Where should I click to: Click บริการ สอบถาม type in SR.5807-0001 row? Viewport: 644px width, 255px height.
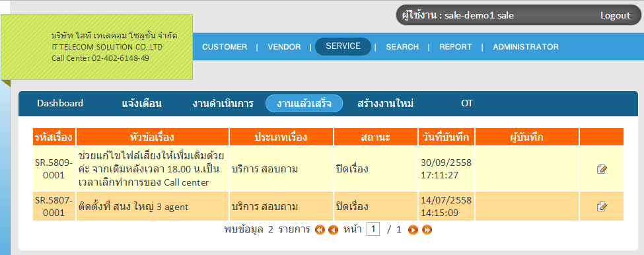tap(264, 207)
